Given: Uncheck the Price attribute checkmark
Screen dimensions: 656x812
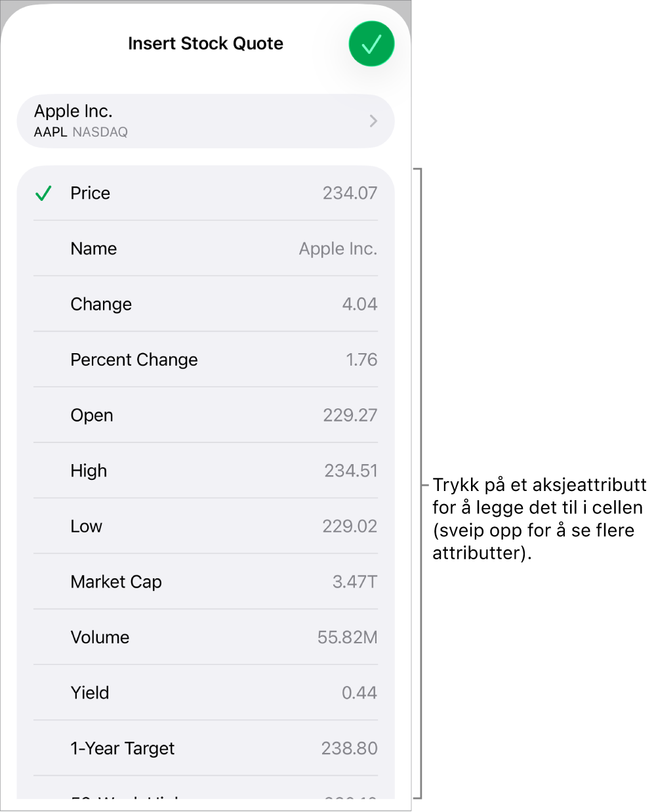Looking at the screenshot, I should pos(43,194).
